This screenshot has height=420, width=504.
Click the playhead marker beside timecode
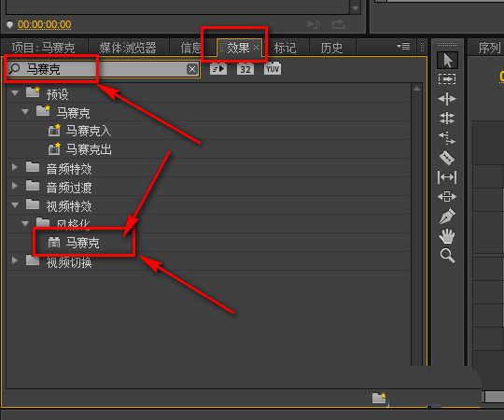(x=9, y=24)
